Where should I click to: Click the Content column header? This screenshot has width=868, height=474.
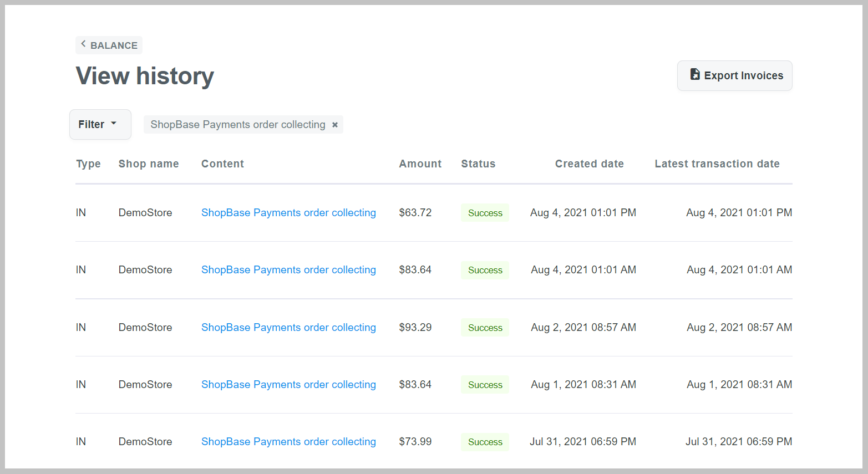point(222,164)
